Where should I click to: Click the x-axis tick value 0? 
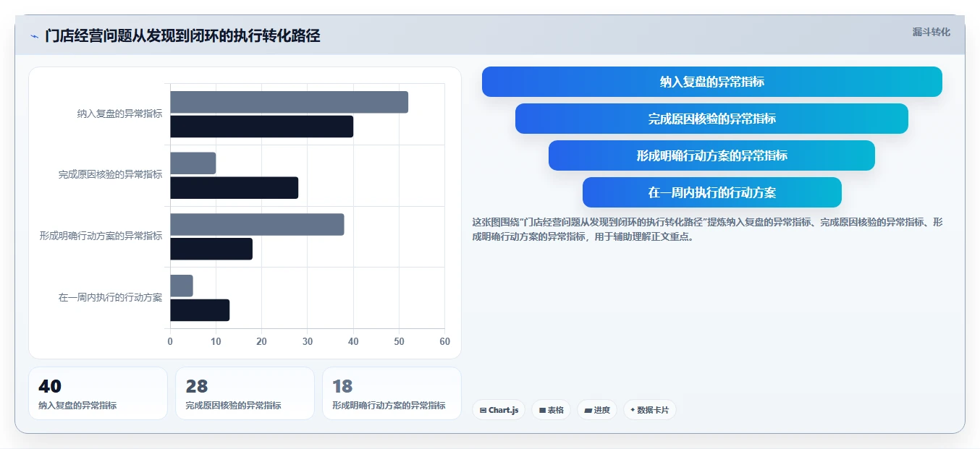[x=170, y=342]
